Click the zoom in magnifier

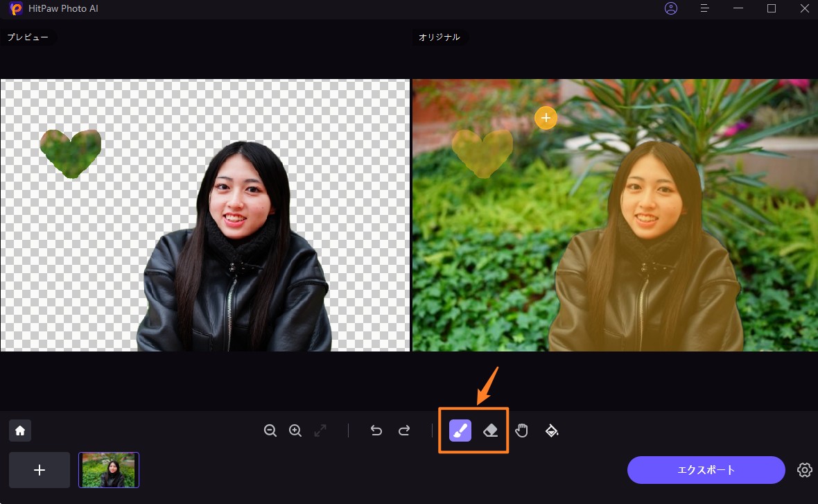click(x=295, y=431)
